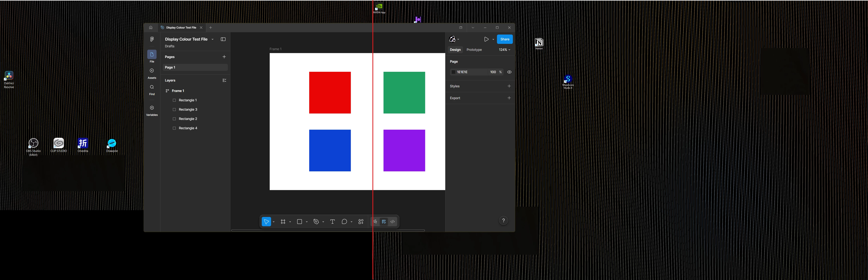Image resolution: width=868 pixels, height=280 pixels.
Task: Select the Pen tool
Action: tap(316, 222)
